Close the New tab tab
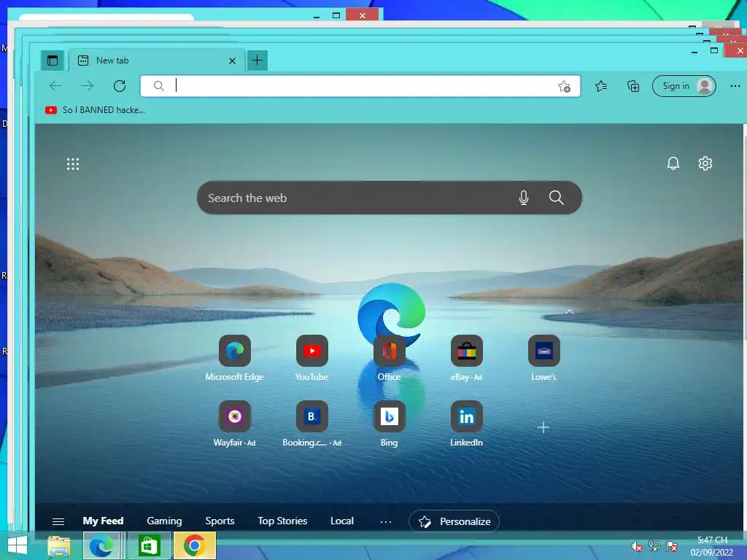Image resolution: width=747 pixels, height=560 pixels. point(232,61)
